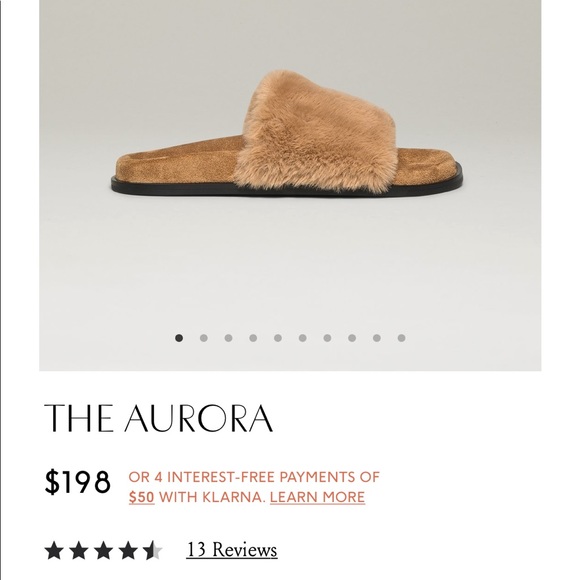The width and height of the screenshot is (580, 580).
Task: Click the third rating star
Action: pos(103,550)
